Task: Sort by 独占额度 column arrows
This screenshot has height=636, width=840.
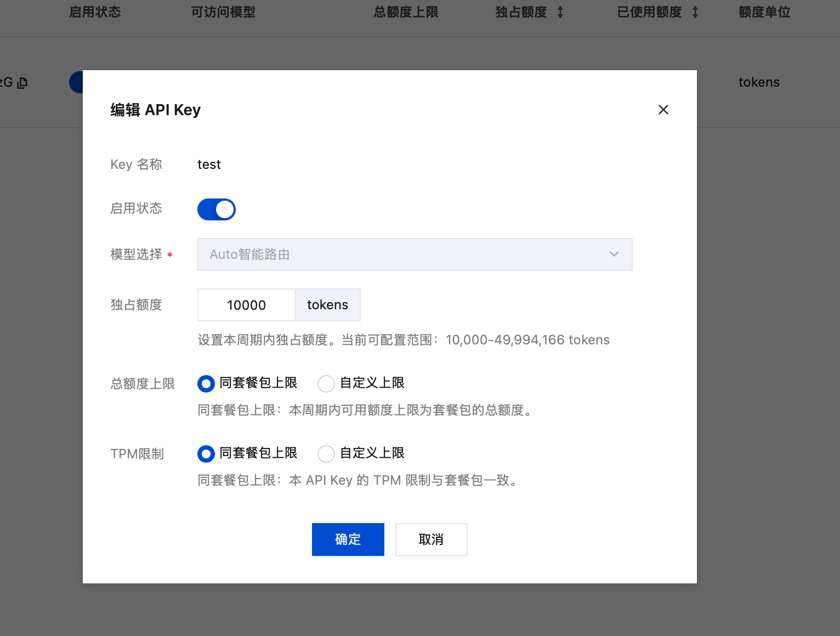Action: 560,12
